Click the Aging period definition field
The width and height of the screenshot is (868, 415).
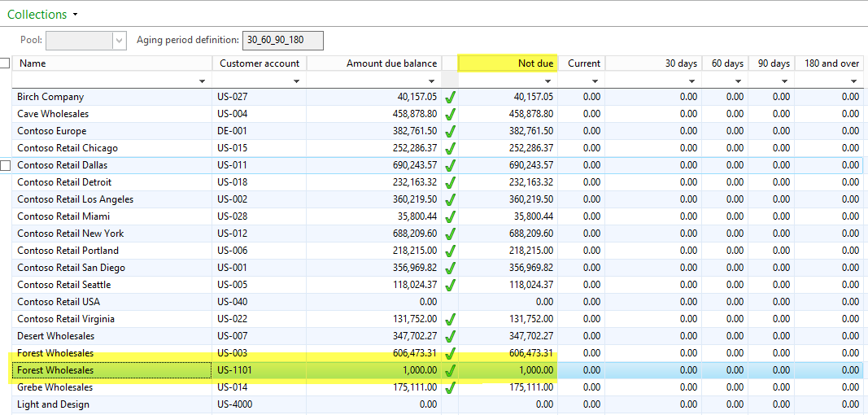pyautogui.click(x=282, y=40)
